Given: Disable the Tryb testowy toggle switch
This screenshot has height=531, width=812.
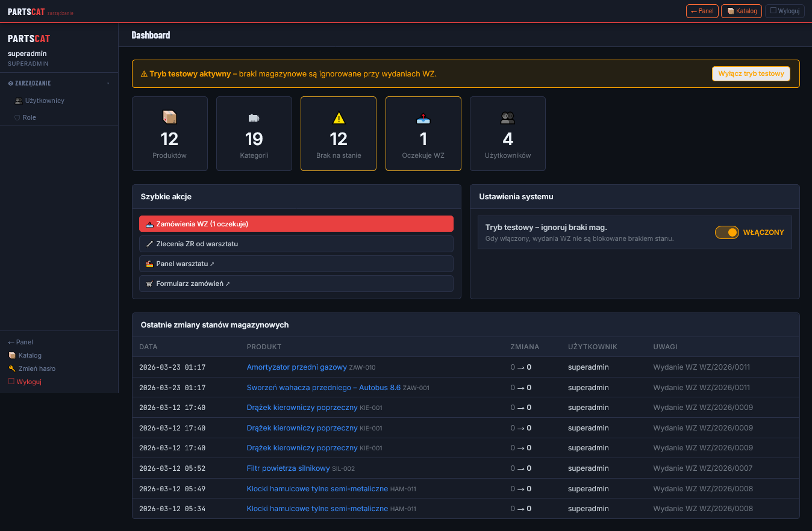Looking at the screenshot, I should click(x=726, y=232).
